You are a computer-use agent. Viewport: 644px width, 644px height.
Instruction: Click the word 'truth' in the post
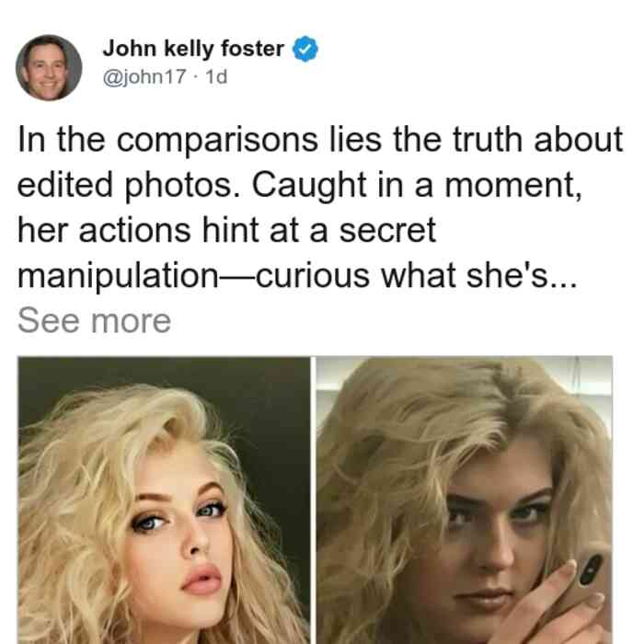[488, 140]
